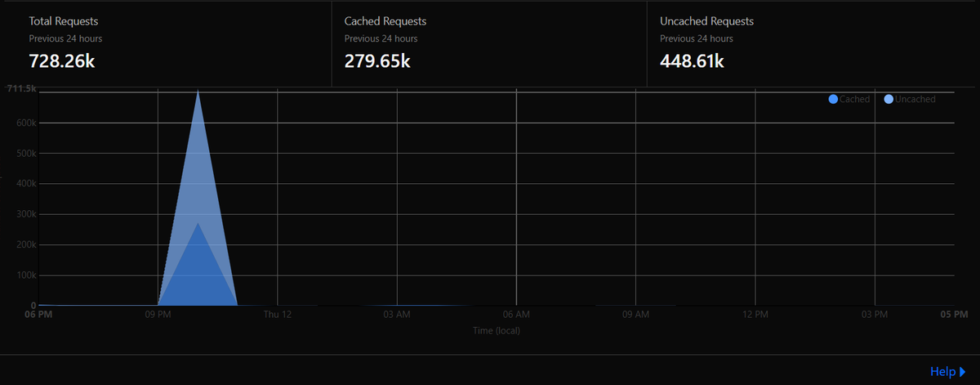Screen dimensions: 980x385
Task: Click the 448.61k uncached value
Action: pos(693,61)
